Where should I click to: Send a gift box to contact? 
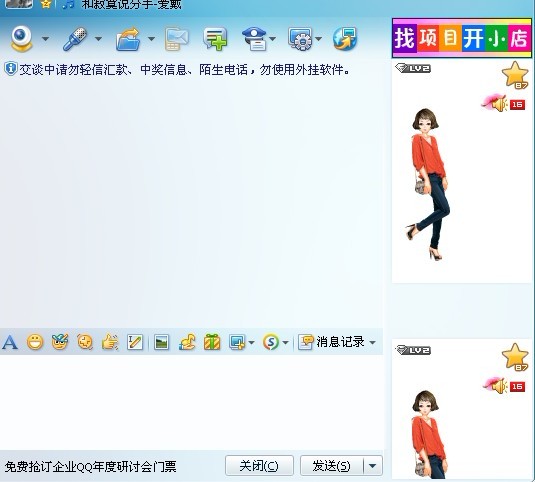click(x=212, y=342)
